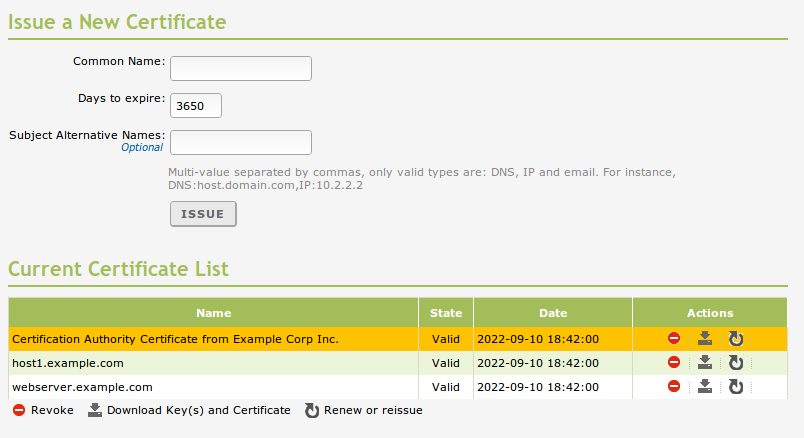The width and height of the screenshot is (804, 438).
Task: Renew or reissue webserver.example.com certificate
Action: tap(736, 387)
